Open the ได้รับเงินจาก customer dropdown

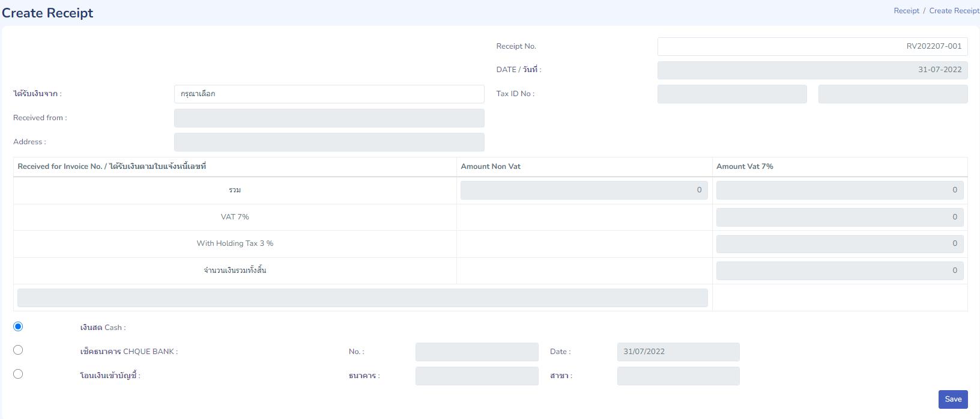(x=328, y=94)
